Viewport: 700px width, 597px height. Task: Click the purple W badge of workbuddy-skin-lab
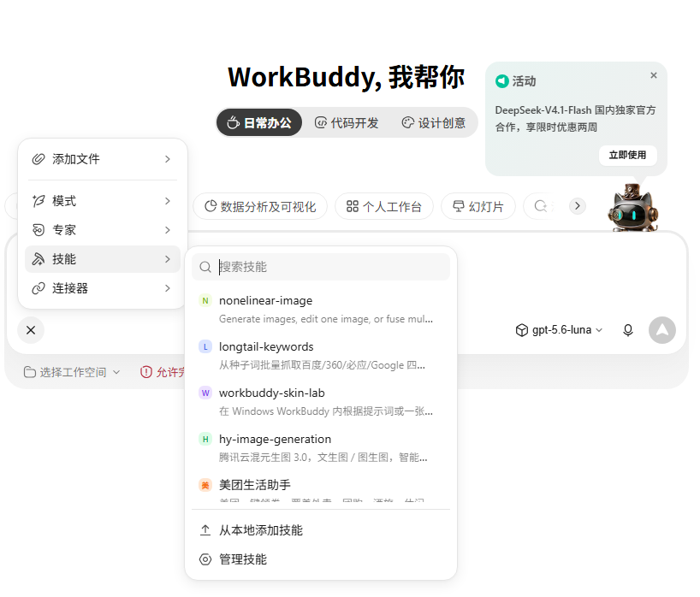pos(205,393)
